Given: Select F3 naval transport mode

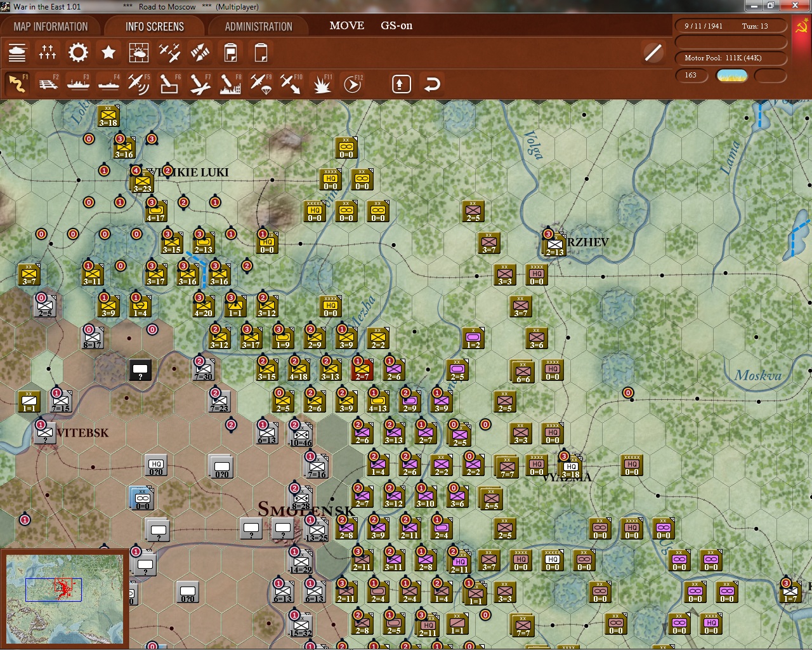Looking at the screenshot, I should click(x=78, y=84).
